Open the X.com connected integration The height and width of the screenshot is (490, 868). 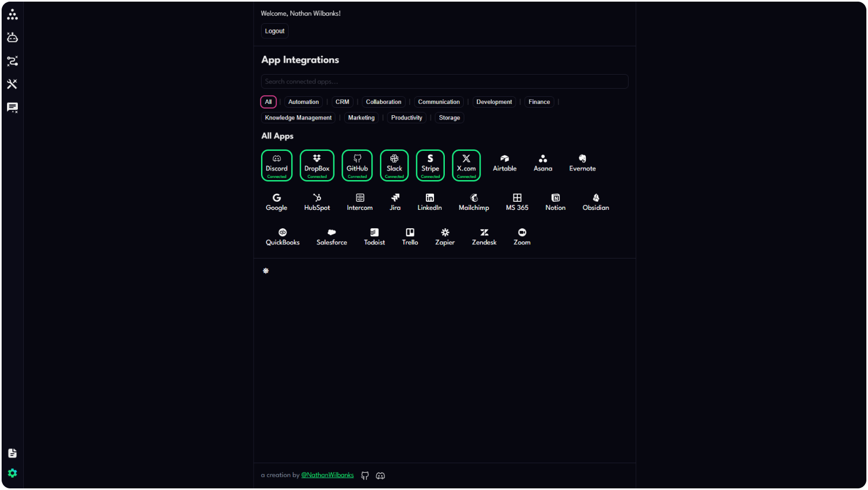466,165
